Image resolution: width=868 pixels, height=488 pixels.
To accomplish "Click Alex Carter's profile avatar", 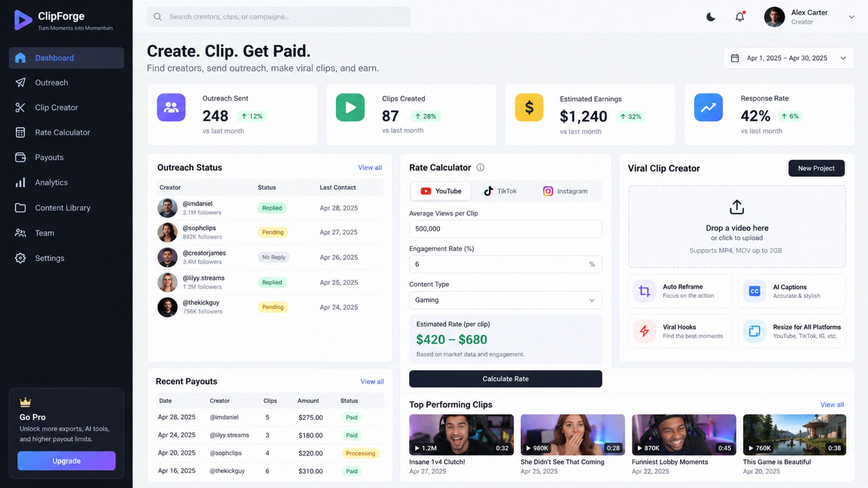I will 774,17.
